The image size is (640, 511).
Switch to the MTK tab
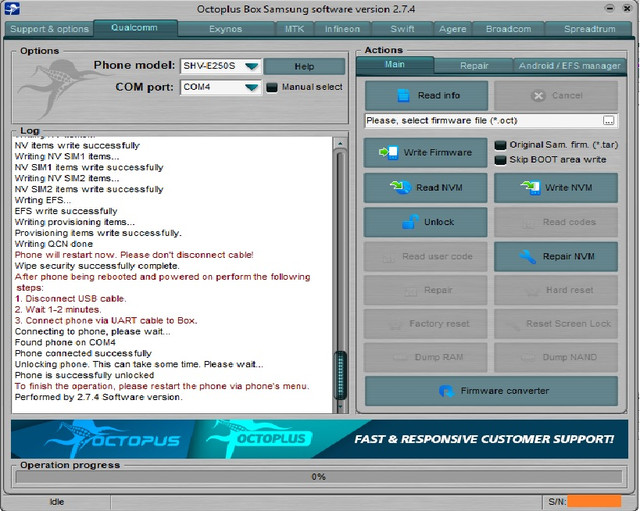(x=294, y=29)
